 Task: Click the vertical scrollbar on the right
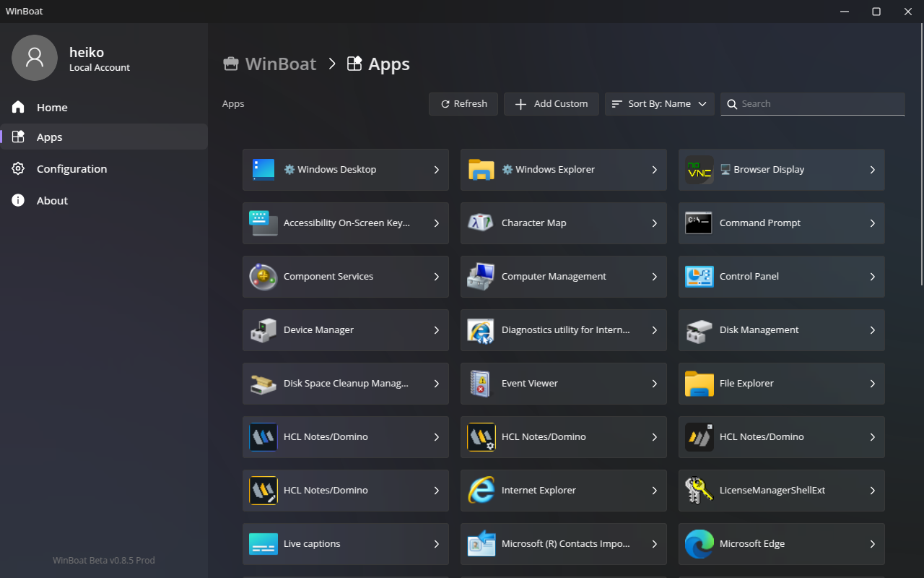(921, 155)
